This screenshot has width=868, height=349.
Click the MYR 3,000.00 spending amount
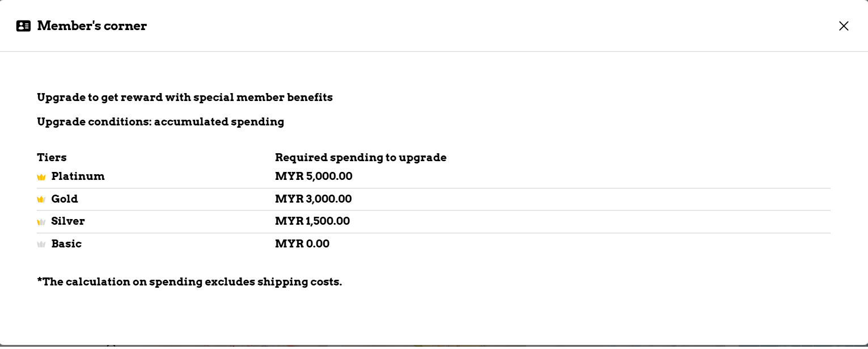point(313,199)
